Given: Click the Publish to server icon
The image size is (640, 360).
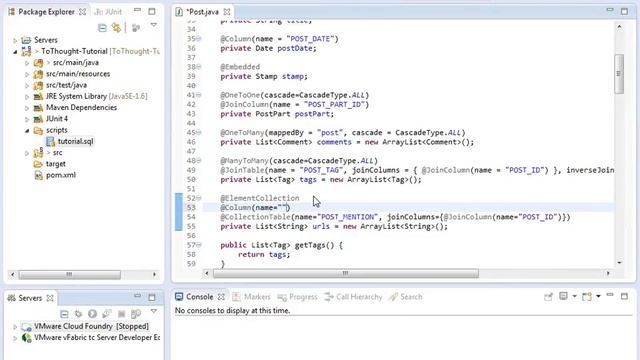Looking at the screenshot, I should coord(136,314).
